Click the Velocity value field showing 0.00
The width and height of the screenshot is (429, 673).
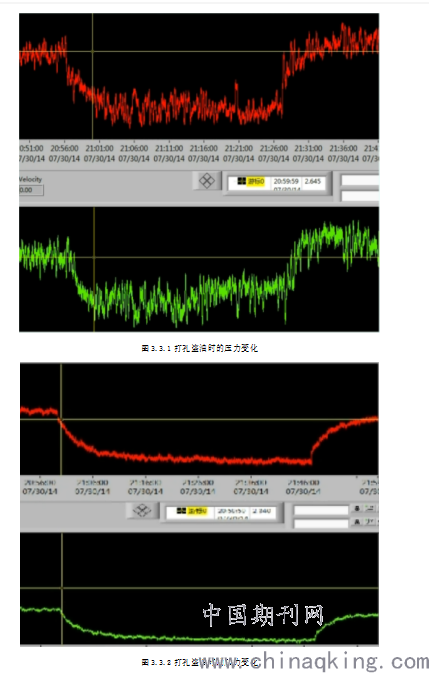point(31,190)
